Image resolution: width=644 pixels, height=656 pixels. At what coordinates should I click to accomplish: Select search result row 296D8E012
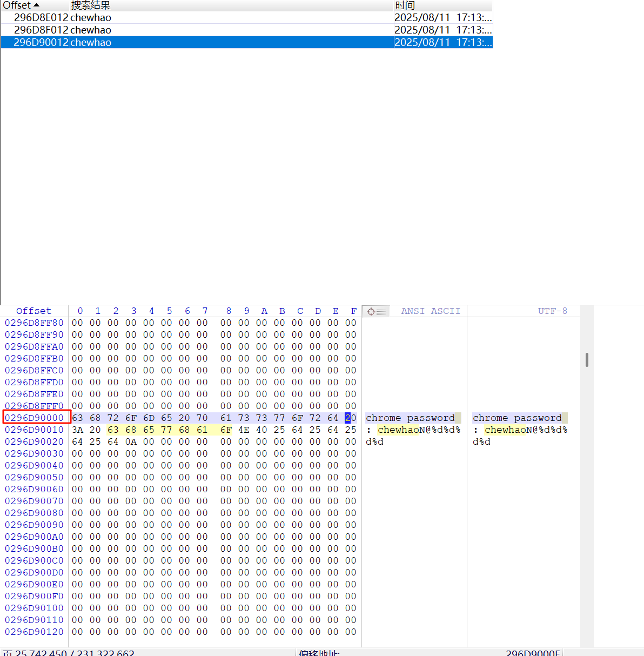[x=246, y=17]
